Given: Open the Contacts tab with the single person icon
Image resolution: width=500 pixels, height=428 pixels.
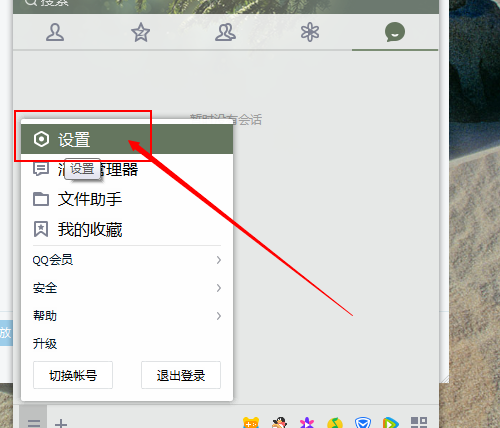Looking at the screenshot, I should pyautogui.click(x=55, y=32).
